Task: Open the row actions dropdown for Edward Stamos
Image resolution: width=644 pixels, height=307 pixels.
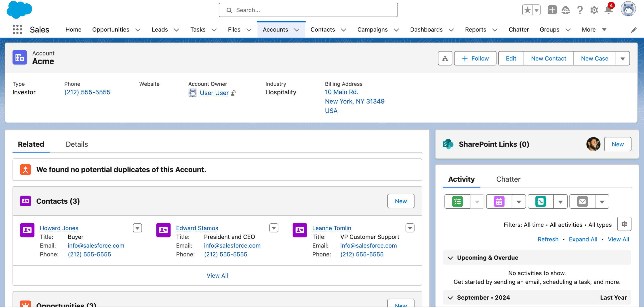Action: coord(274,228)
